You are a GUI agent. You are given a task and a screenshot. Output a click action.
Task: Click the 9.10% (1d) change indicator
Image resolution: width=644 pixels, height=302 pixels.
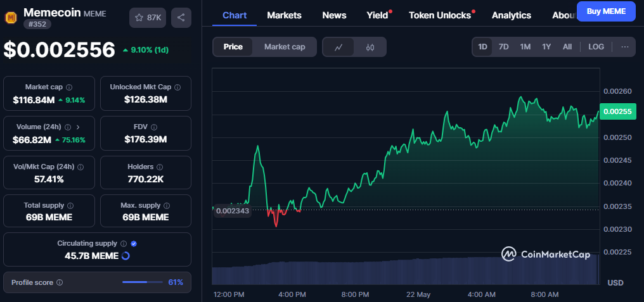pyautogui.click(x=146, y=50)
